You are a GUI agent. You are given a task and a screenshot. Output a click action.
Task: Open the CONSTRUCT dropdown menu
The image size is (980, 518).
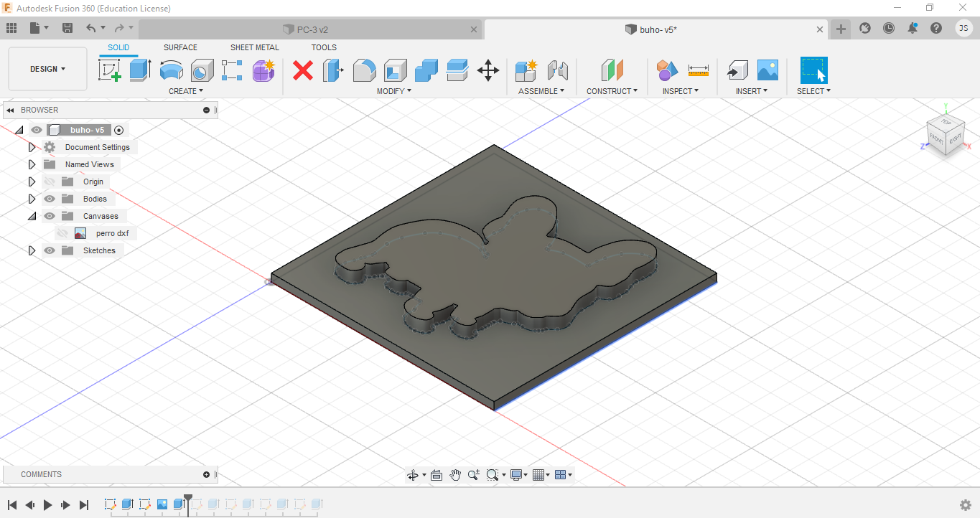point(612,91)
